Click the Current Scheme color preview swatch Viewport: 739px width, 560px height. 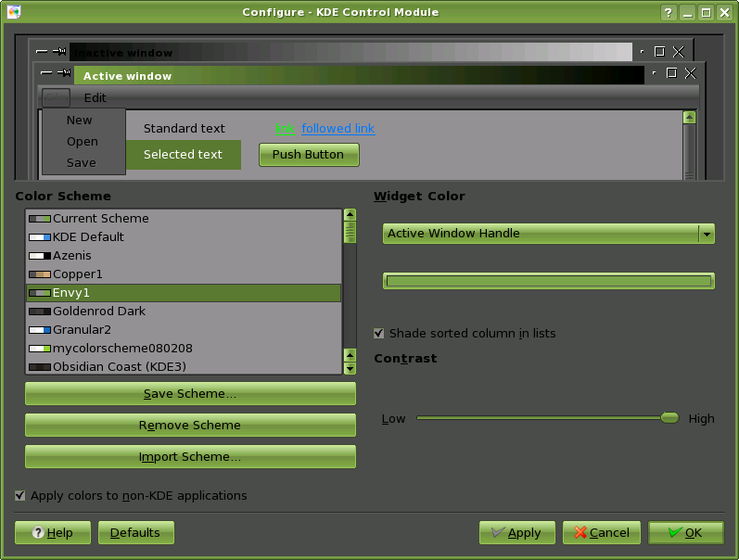click(x=40, y=219)
